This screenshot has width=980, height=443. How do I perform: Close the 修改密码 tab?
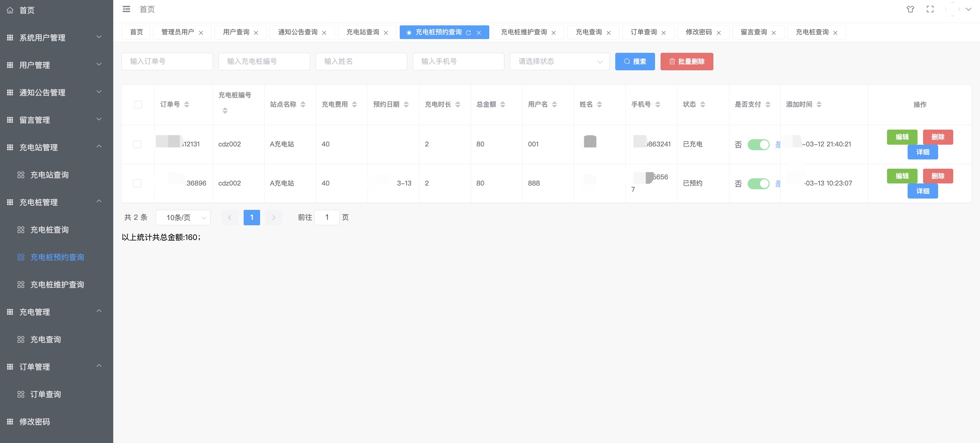719,33
